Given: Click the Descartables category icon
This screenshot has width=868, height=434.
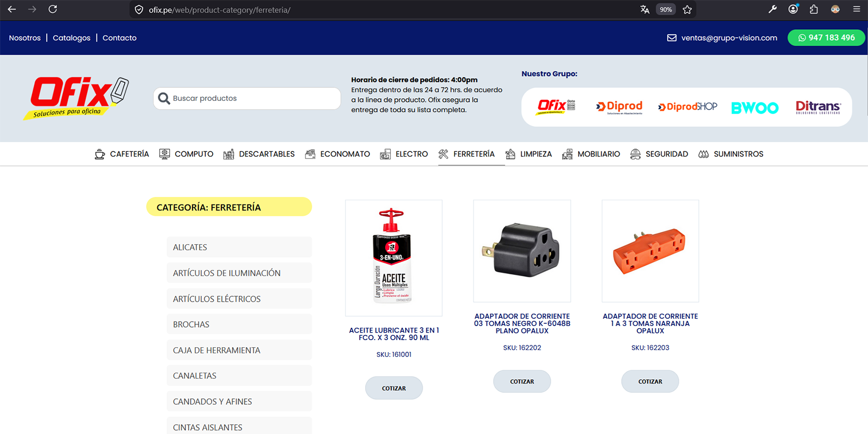Looking at the screenshot, I should (228, 154).
